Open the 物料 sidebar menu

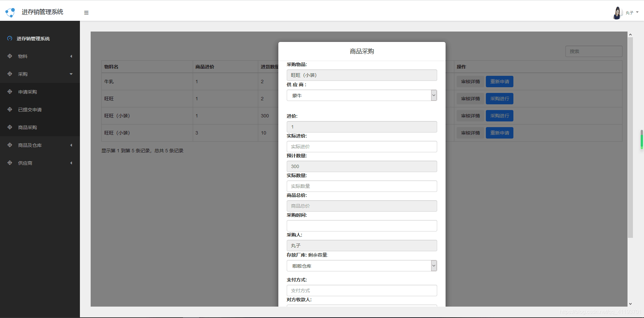pyautogui.click(x=40, y=56)
